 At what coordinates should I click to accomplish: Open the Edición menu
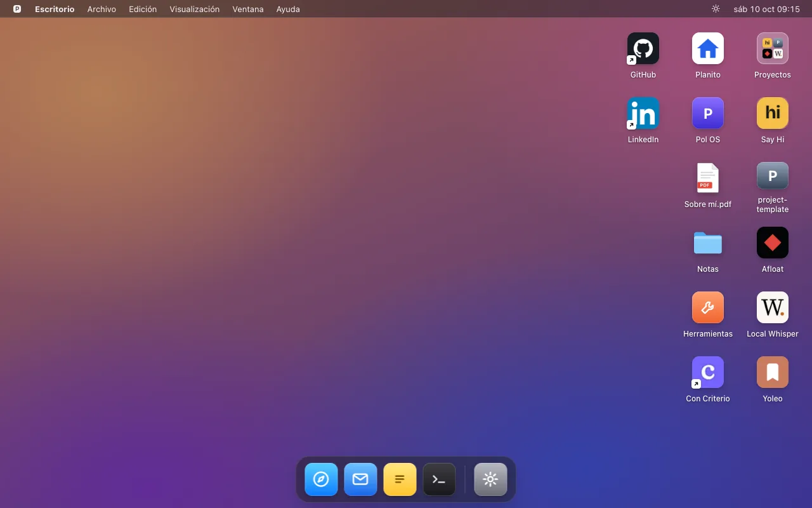click(143, 9)
